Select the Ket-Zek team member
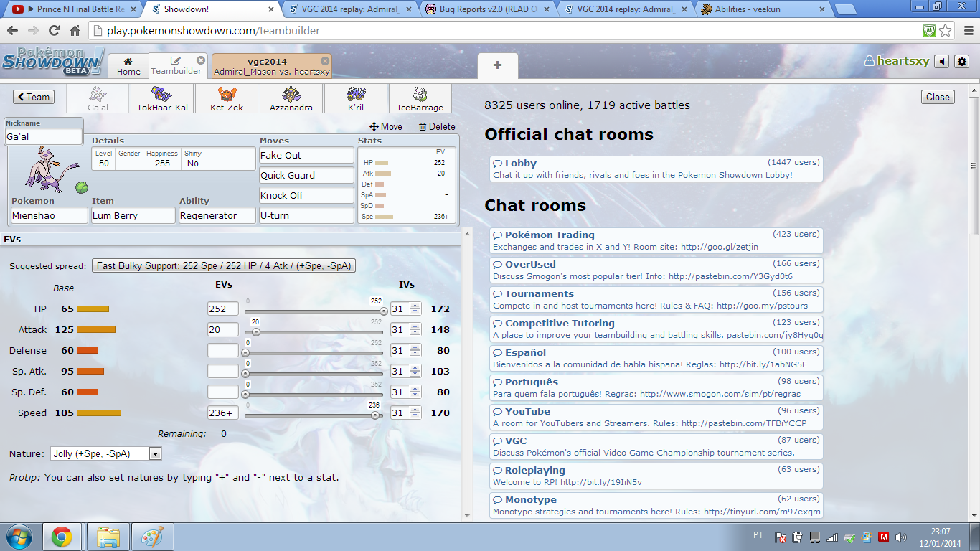Image resolution: width=980 pixels, height=551 pixels. [x=227, y=98]
